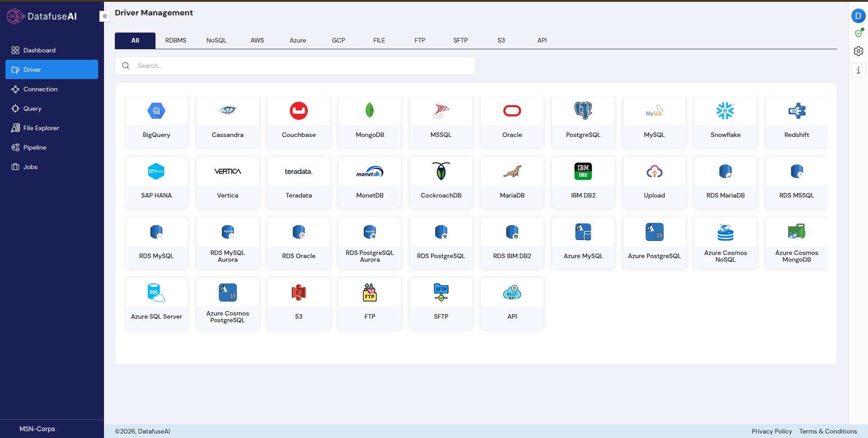Select the S3 bucket driver
This screenshot has width=868, height=438.
pos(299,304)
